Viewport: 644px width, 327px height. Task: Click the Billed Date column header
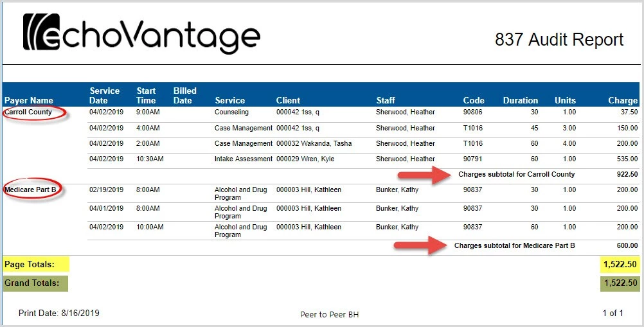[x=185, y=96]
